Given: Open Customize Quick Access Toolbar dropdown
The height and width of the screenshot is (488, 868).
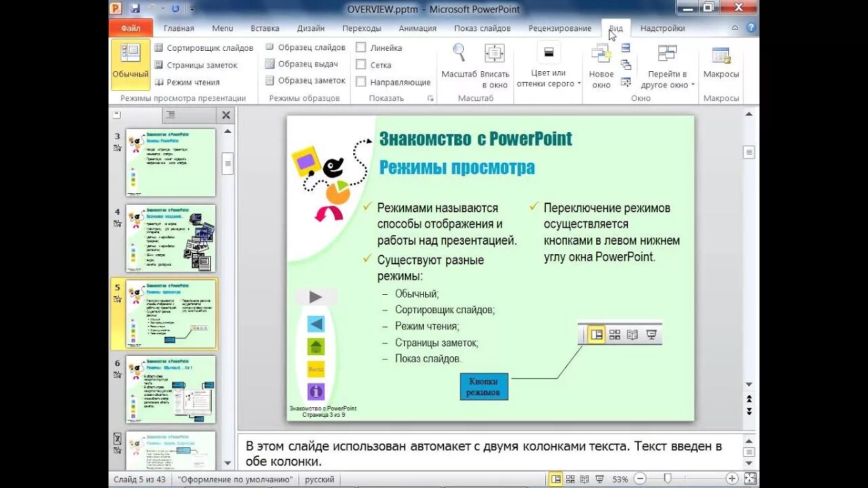Looking at the screenshot, I should (x=192, y=9).
